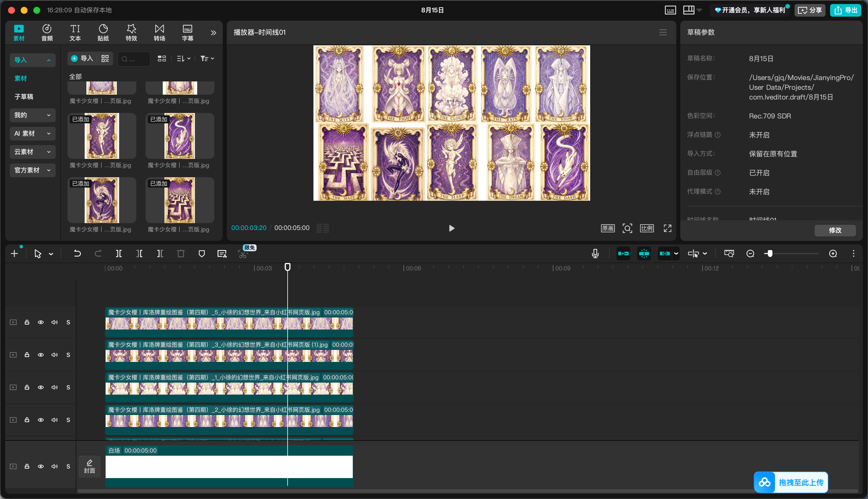The image size is (868, 499).
Task: Click the edit-list icon after the marker tool
Action: (x=222, y=254)
